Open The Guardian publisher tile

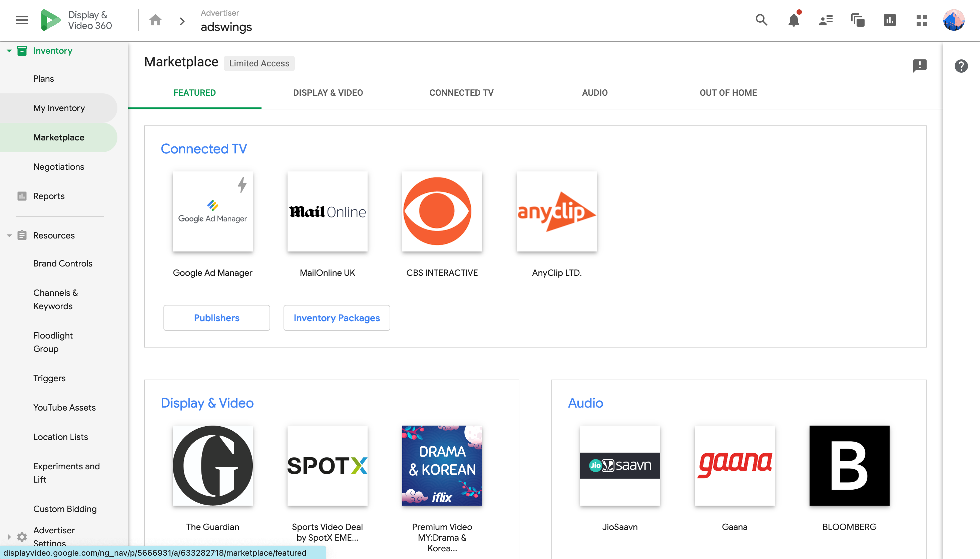click(213, 466)
